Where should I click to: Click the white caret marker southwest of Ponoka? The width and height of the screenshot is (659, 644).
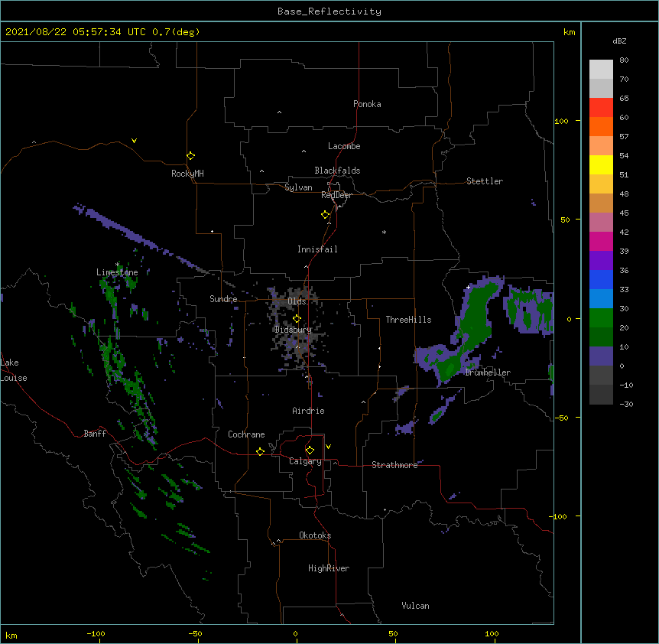tap(280, 112)
